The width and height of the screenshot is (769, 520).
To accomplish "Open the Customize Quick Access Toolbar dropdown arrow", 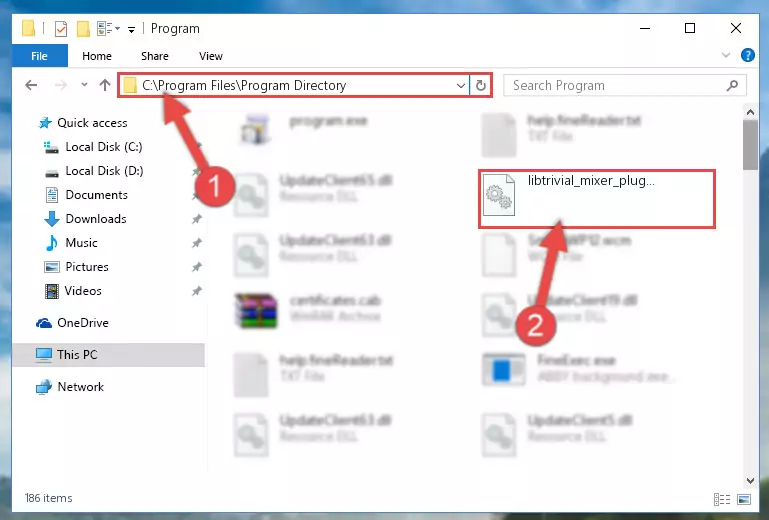I will 131,30.
